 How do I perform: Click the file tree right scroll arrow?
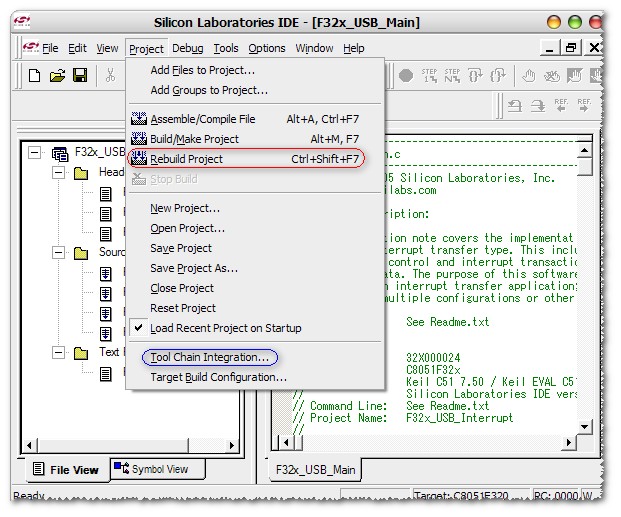pyautogui.click(x=232, y=445)
